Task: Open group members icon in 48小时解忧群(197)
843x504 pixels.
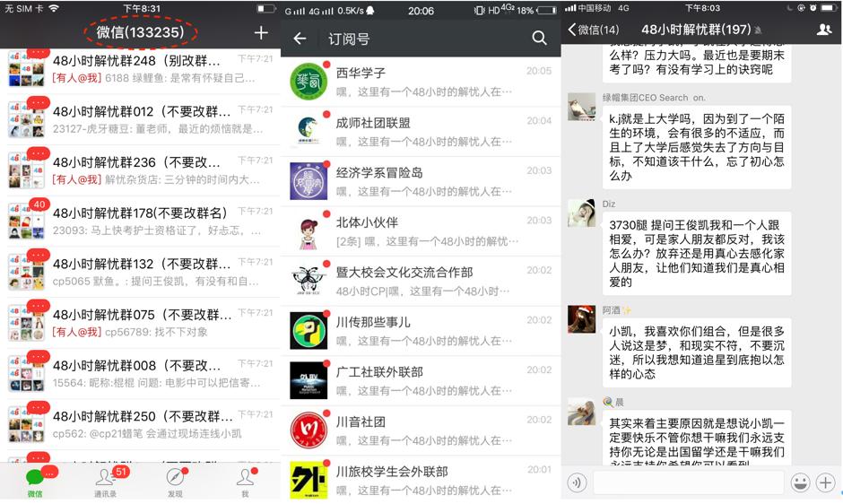Action: pos(823,30)
